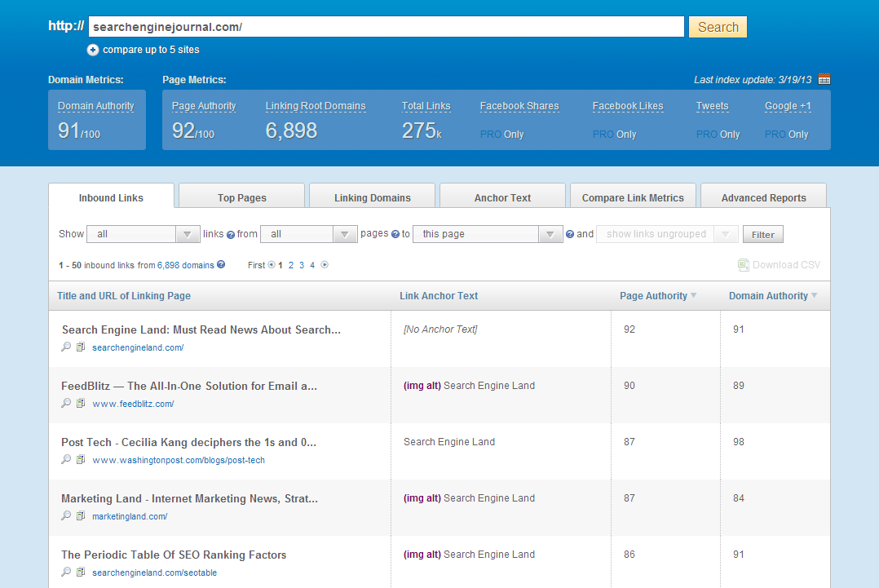Click the Search button
This screenshot has height=588, width=879.
pos(718,27)
